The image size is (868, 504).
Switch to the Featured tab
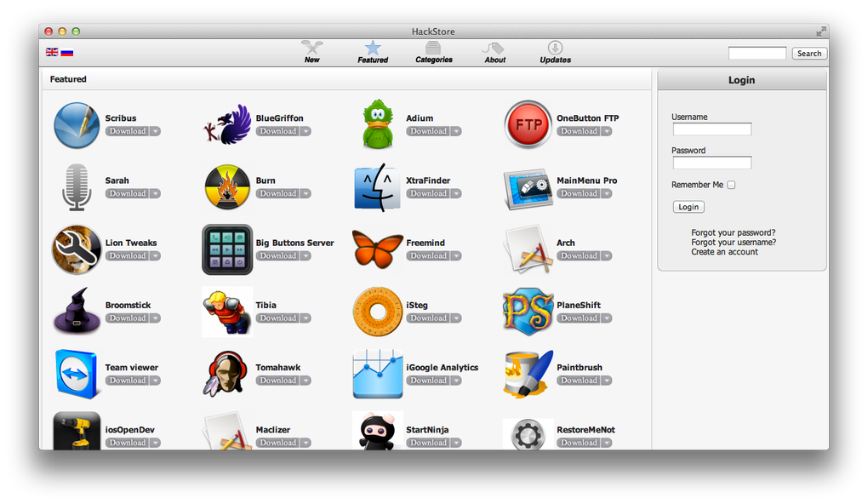(373, 52)
